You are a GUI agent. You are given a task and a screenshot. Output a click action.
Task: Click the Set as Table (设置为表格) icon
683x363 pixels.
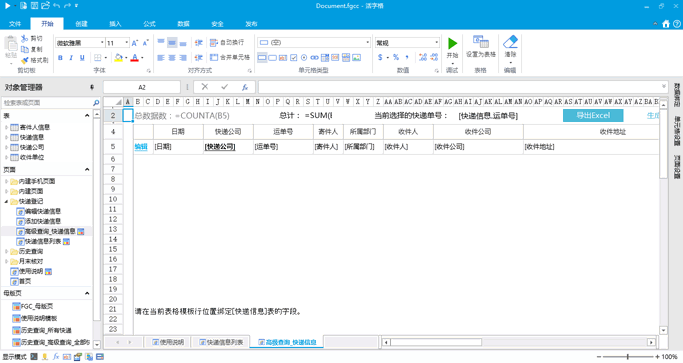pyautogui.click(x=481, y=42)
